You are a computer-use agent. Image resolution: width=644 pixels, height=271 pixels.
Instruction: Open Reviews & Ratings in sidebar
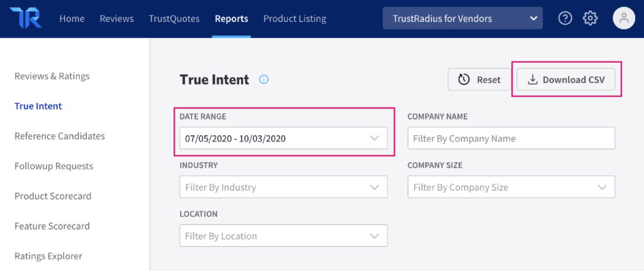[52, 76]
